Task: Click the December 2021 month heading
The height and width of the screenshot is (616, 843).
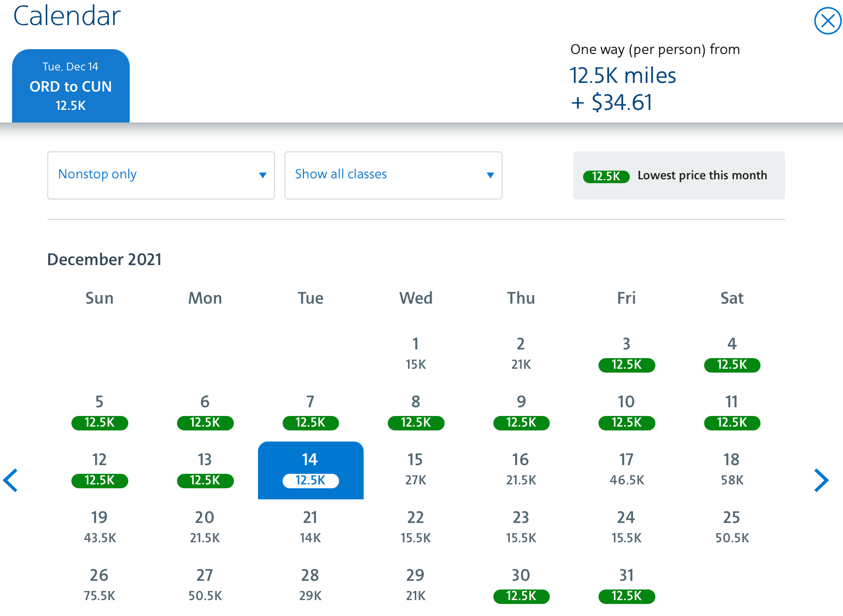Action: [x=105, y=259]
